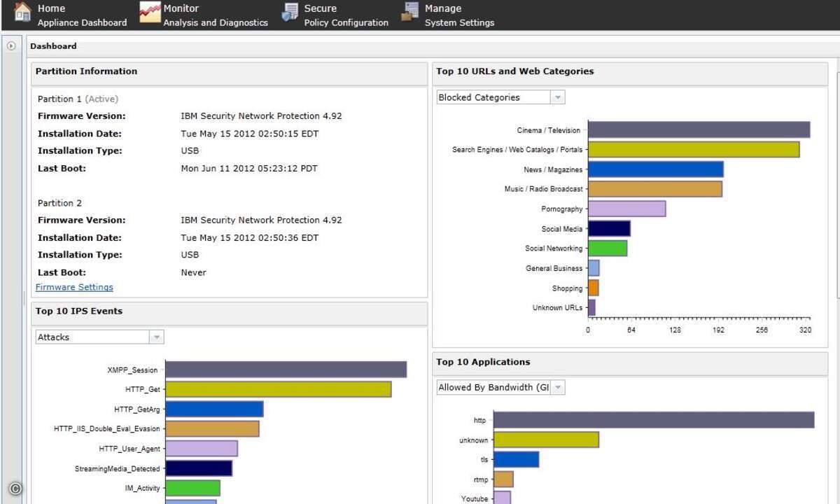The image size is (840, 504).
Task: Click the Monitor chart icon
Action: pos(150,13)
